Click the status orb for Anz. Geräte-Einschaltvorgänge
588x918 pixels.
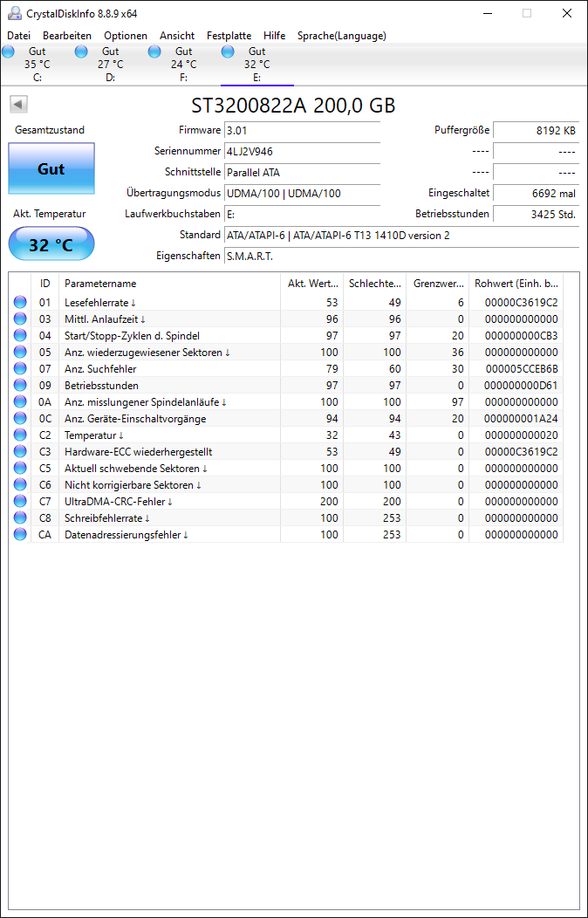pyautogui.click(x=20, y=419)
